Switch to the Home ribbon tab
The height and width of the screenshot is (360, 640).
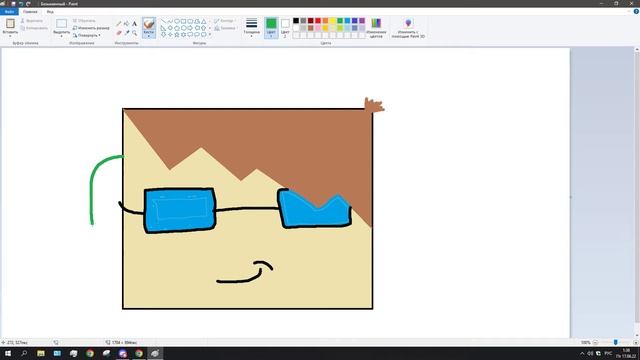pos(30,12)
